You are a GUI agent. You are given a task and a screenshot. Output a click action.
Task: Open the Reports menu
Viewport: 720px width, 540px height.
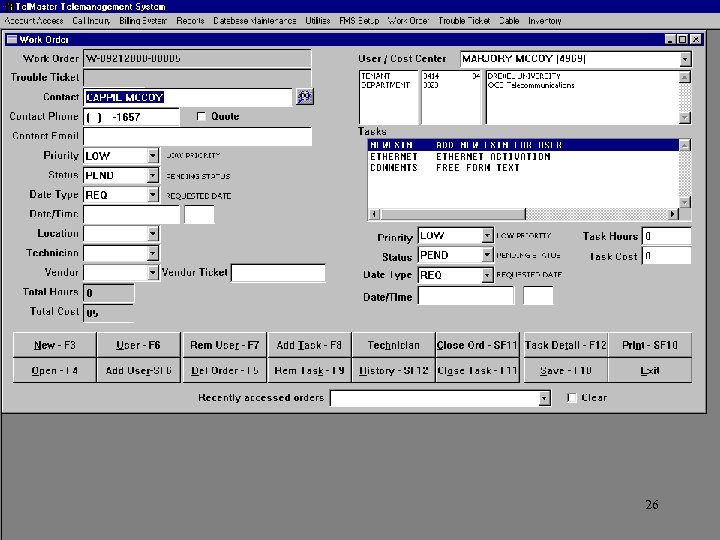tap(190, 21)
